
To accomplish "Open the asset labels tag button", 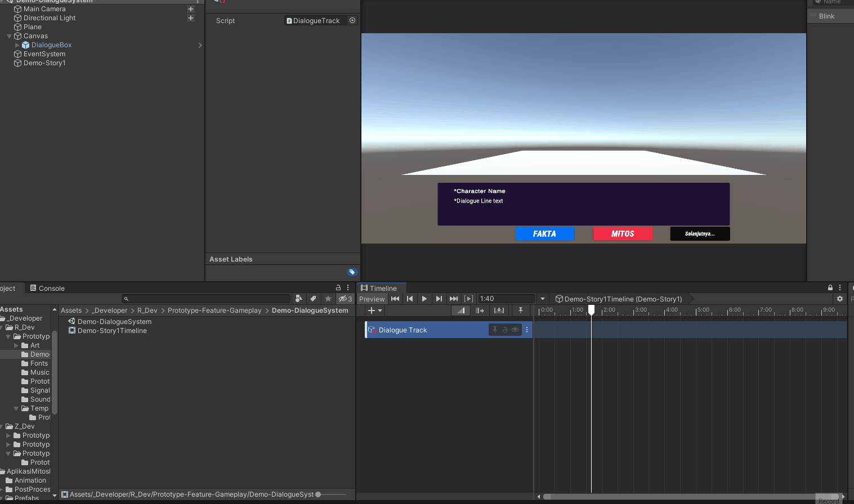I will coord(352,272).
